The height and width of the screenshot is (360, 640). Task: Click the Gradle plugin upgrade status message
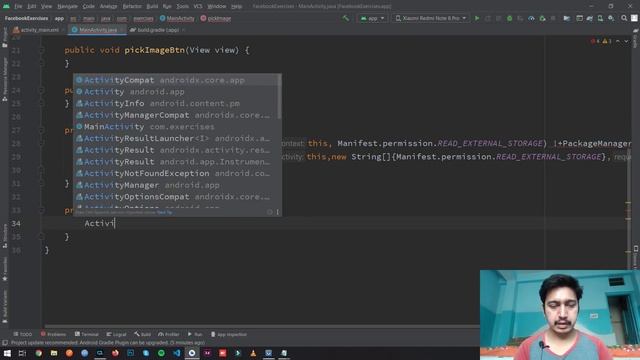[108, 343]
